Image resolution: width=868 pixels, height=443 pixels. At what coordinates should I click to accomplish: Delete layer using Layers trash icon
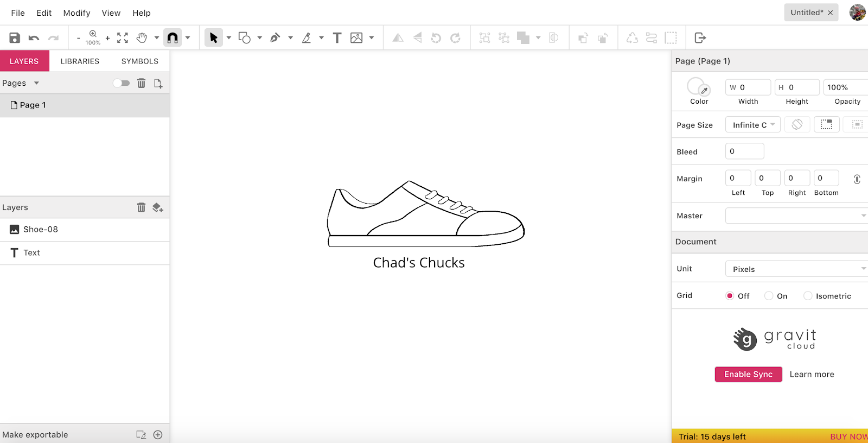pos(141,207)
